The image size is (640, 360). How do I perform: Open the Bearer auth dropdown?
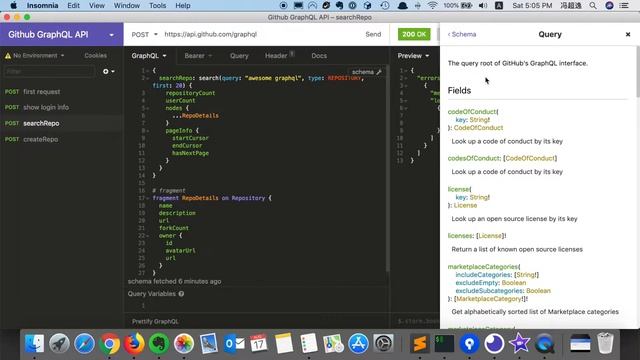click(198, 56)
